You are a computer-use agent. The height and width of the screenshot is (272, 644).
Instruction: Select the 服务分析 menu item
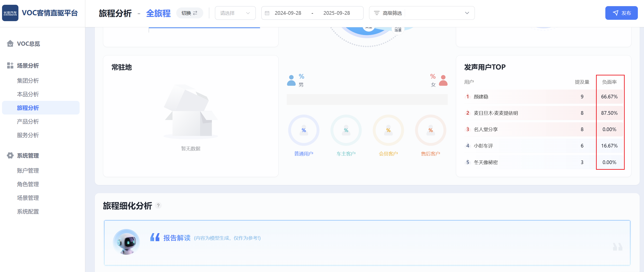click(x=28, y=135)
